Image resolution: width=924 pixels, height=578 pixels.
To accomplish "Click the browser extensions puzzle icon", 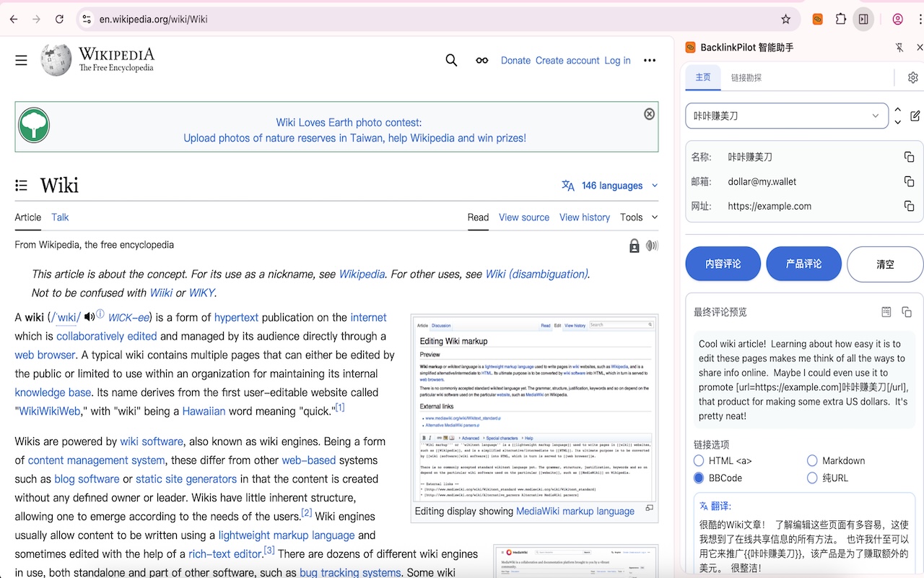I will (840, 19).
